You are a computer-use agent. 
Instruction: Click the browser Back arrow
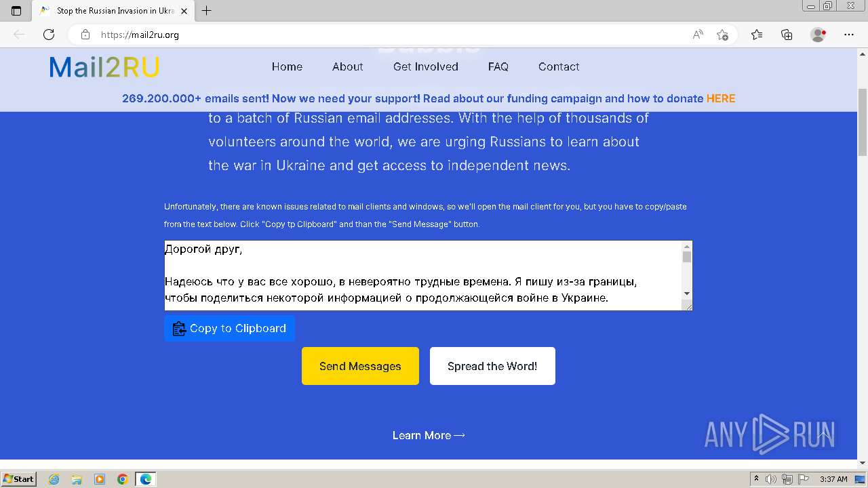tap(19, 35)
